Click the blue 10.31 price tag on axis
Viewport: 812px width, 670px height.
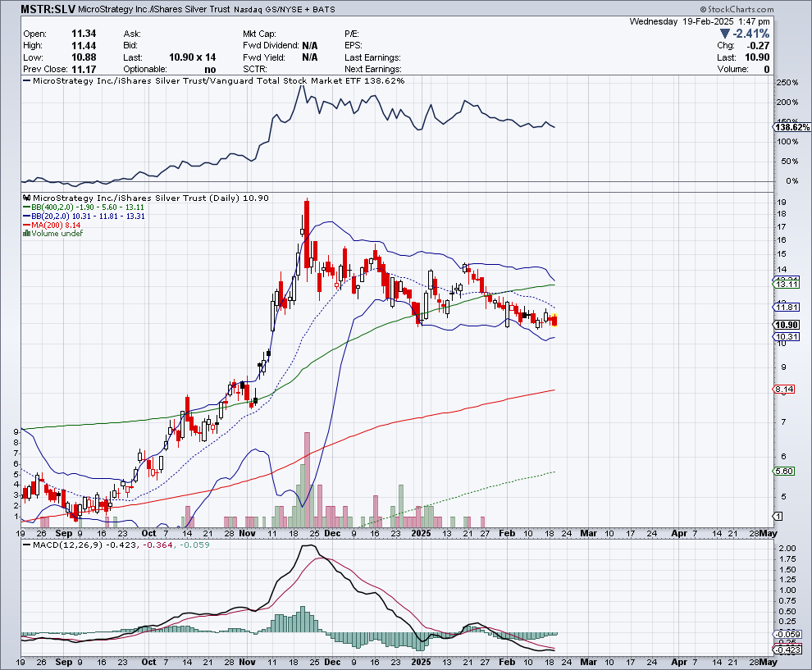[787, 337]
